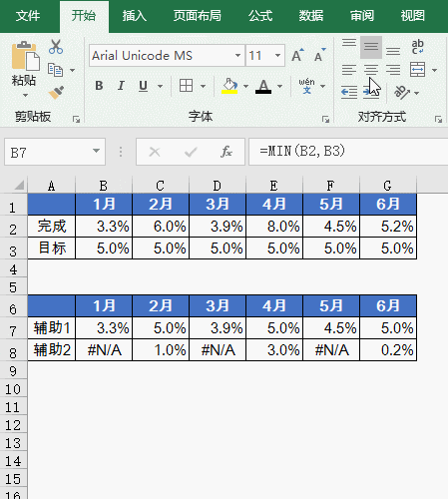Switch to 视图 tab
Image resolution: width=448 pixels, height=499 pixels.
pos(413,16)
